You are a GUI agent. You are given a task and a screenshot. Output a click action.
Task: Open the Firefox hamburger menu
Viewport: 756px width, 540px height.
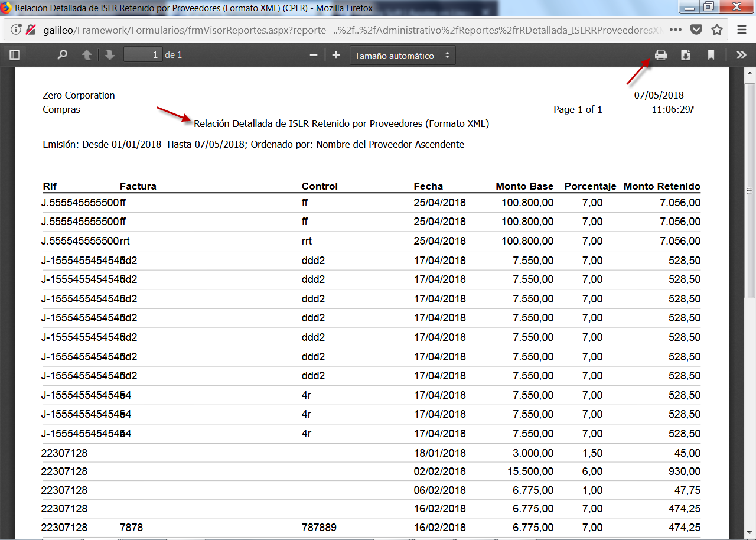point(742,30)
